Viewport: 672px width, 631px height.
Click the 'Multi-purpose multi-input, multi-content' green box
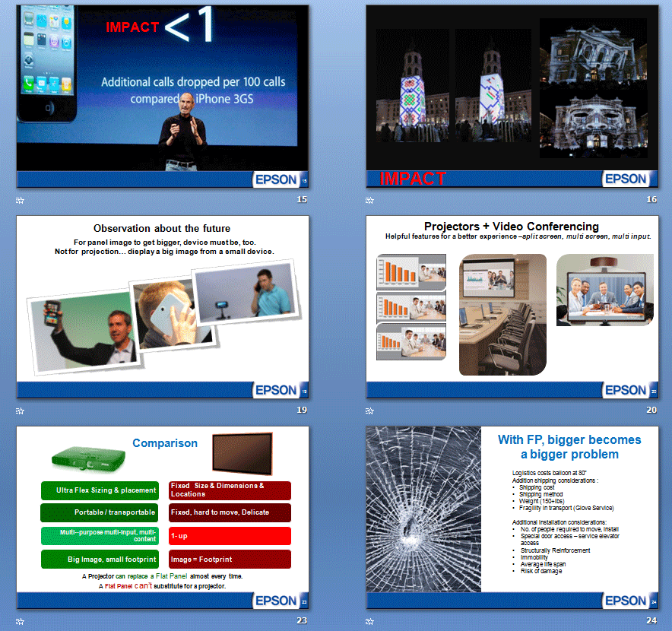[x=100, y=536]
